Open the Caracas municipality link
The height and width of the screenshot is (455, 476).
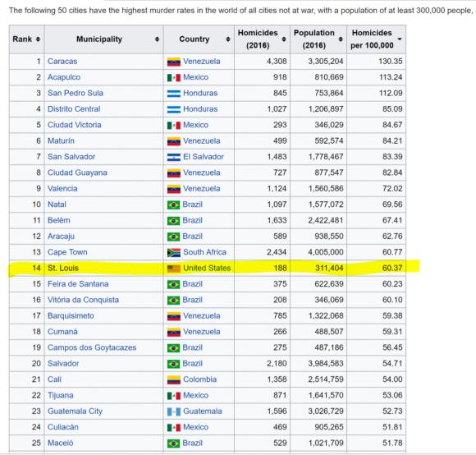(x=62, y=62)
